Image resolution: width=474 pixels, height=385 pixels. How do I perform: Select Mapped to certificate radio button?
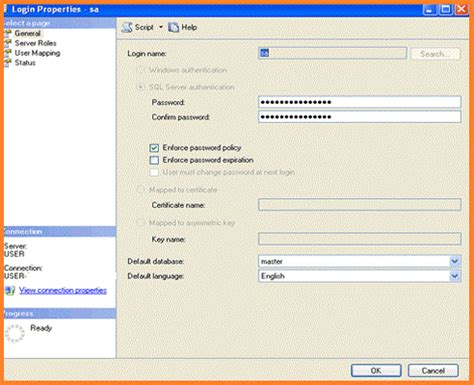click(141, 190)
